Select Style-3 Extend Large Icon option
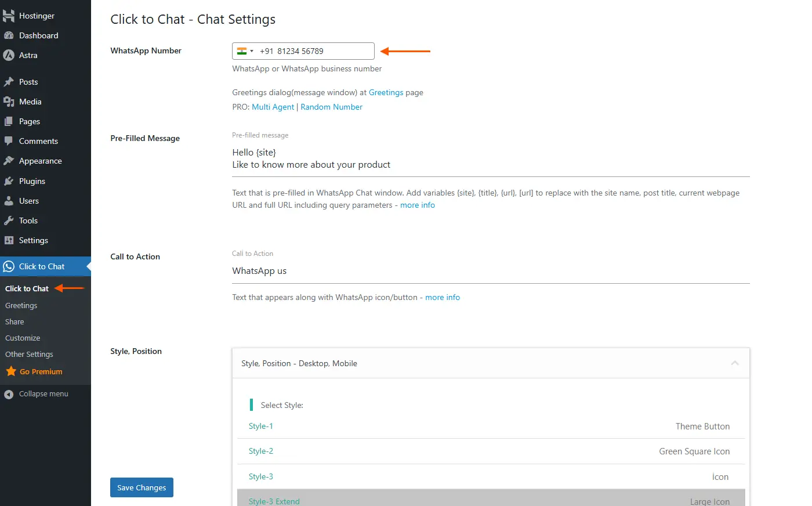The image size is (812, 506). tap(491, 498)
